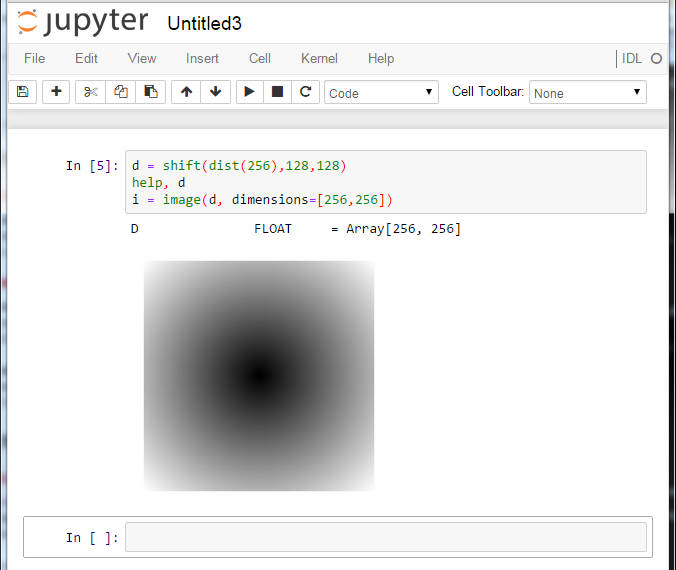
Task: Open the Help menu
Action: tap(381, 58)
